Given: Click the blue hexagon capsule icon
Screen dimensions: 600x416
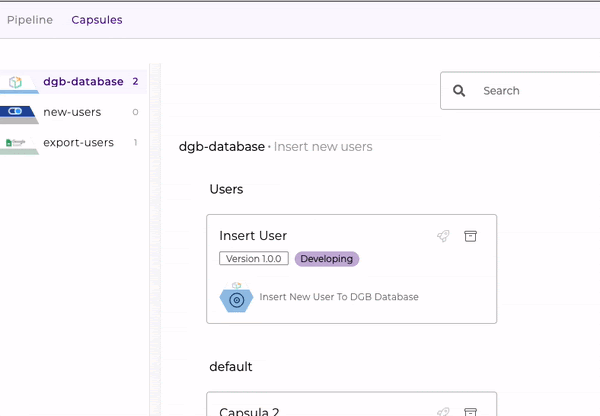Looking at the screenshot, I should [237, 298].
